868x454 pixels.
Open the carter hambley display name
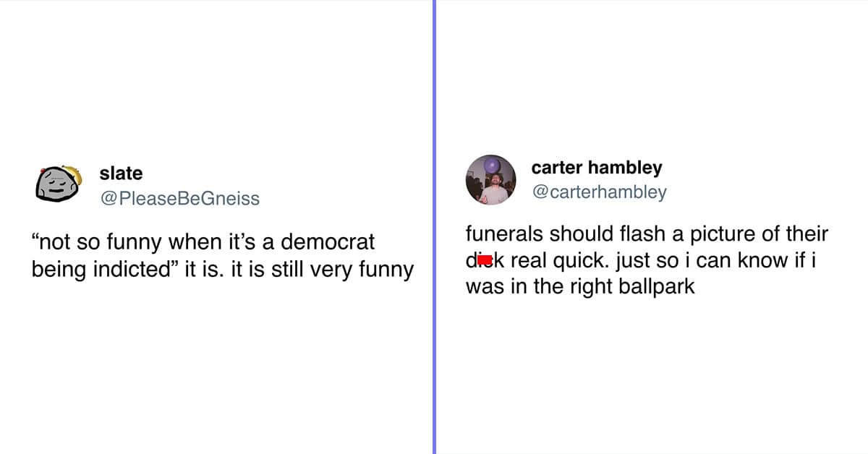click(x=596, y=168)
